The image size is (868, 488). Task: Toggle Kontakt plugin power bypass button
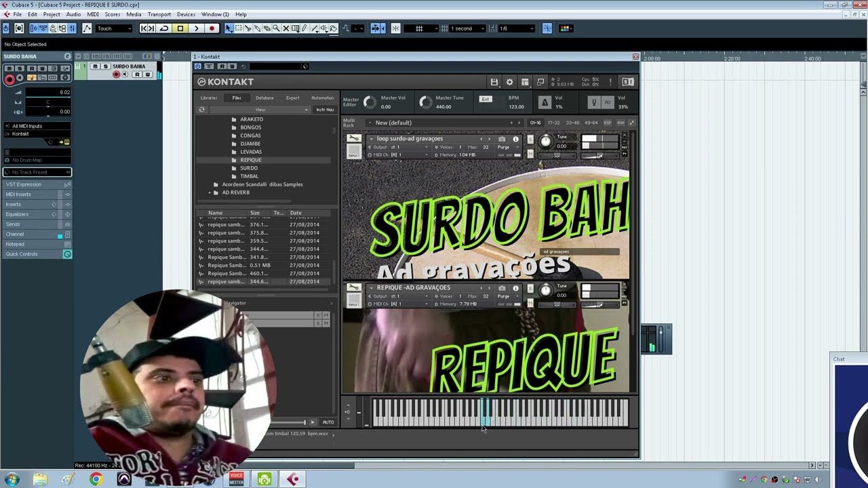point(198,66)
